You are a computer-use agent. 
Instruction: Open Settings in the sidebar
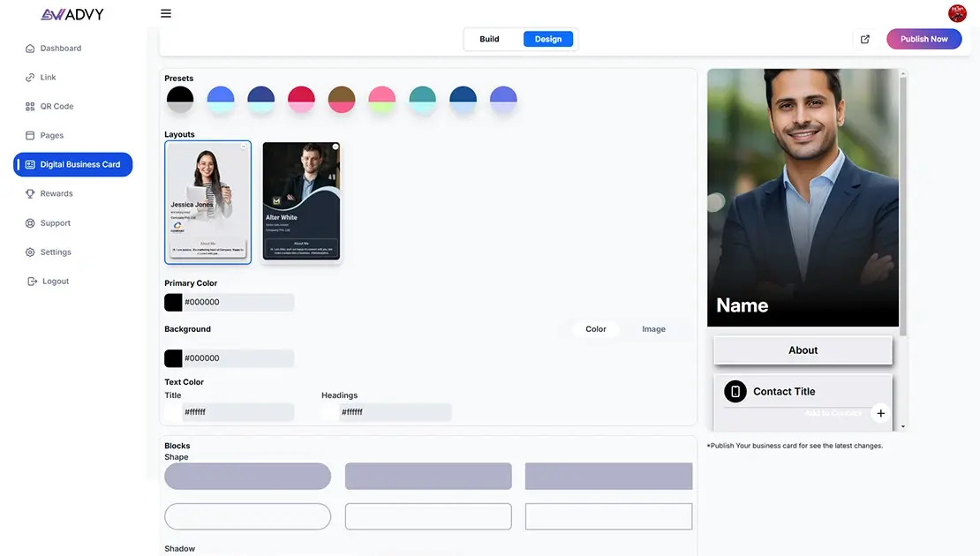pos(56,252)
